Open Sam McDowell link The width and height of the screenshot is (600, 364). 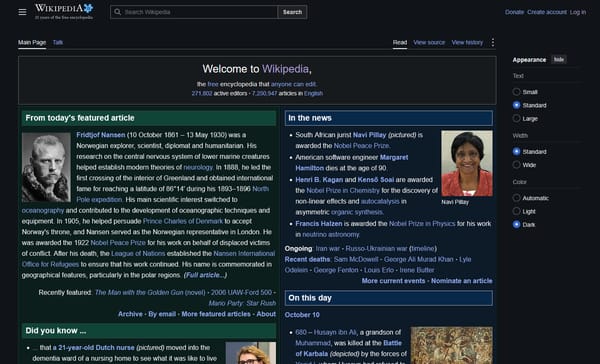coord(356,259)
